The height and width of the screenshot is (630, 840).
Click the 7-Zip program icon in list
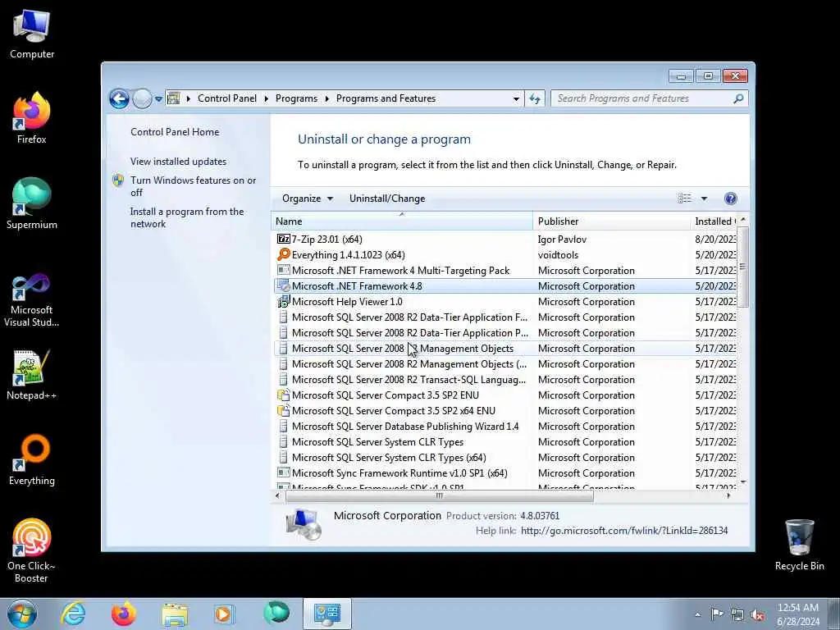[x=283, y=239]
